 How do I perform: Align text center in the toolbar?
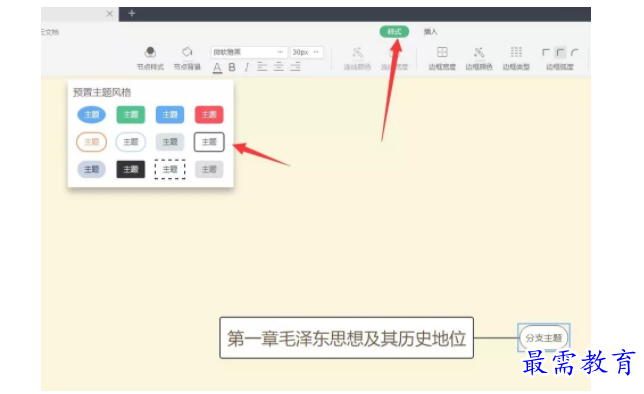coord(279,67)
